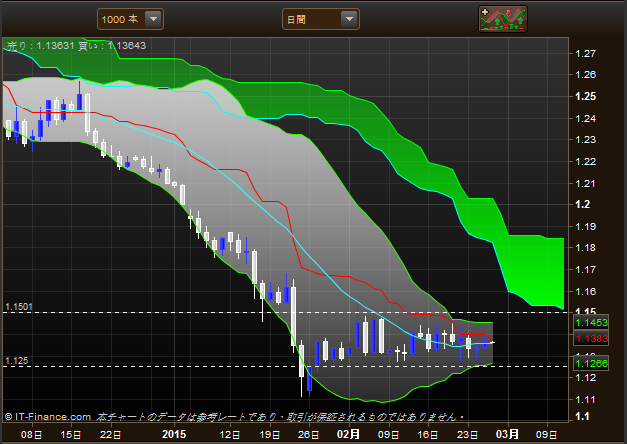Click the 26日 date axis label
This screenshot has width=627, height=444.
point(308,435)
